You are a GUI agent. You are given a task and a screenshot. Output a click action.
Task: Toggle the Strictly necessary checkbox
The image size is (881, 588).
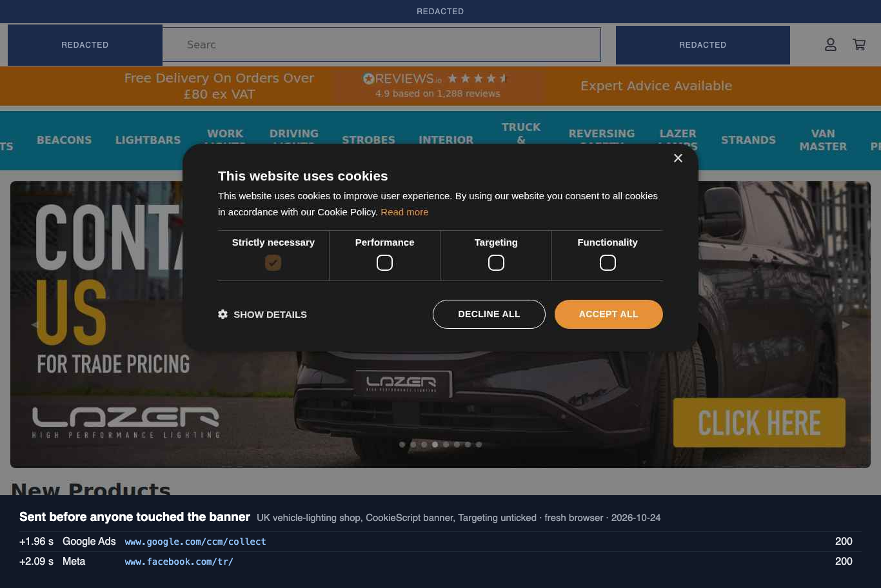273,262
